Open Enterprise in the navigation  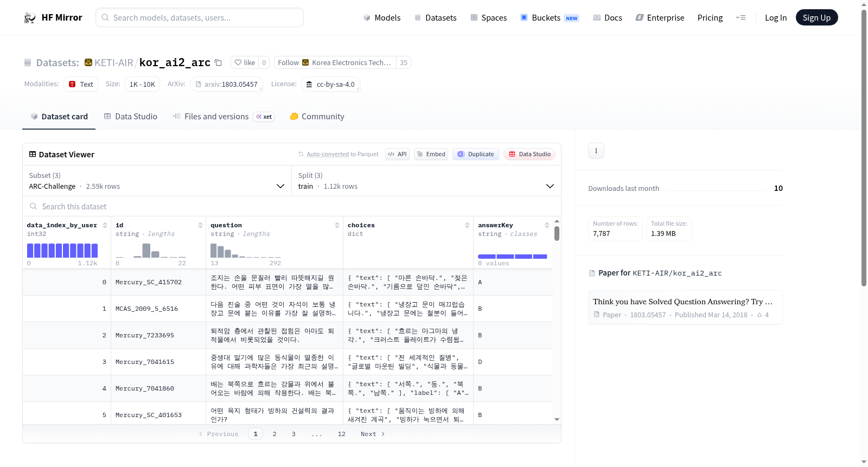660,18
